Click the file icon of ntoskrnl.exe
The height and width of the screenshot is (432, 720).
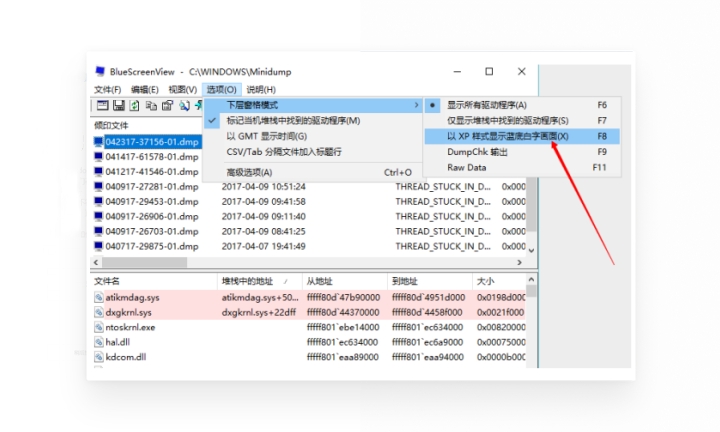coord(98,327)
